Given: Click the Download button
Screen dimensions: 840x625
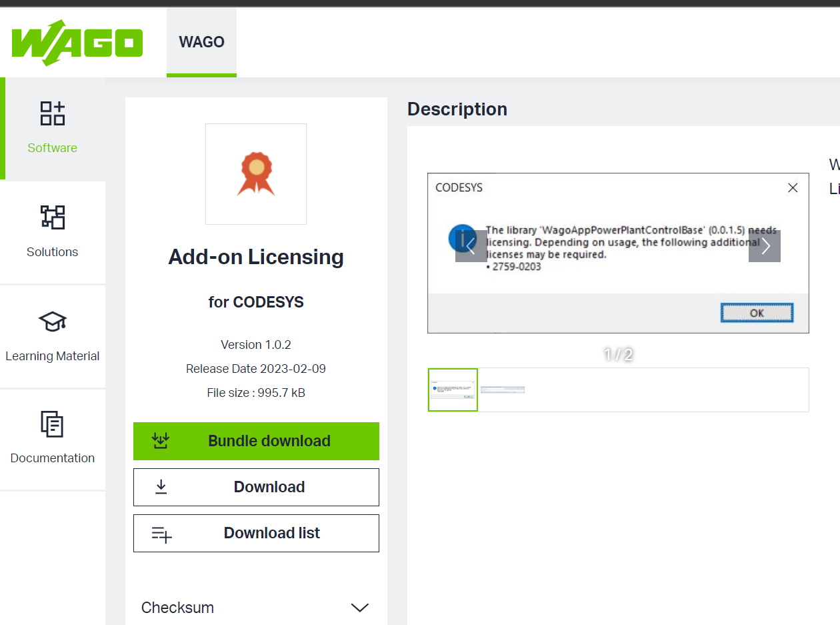Looking at the screenshot, I should [x=256, y=487].
